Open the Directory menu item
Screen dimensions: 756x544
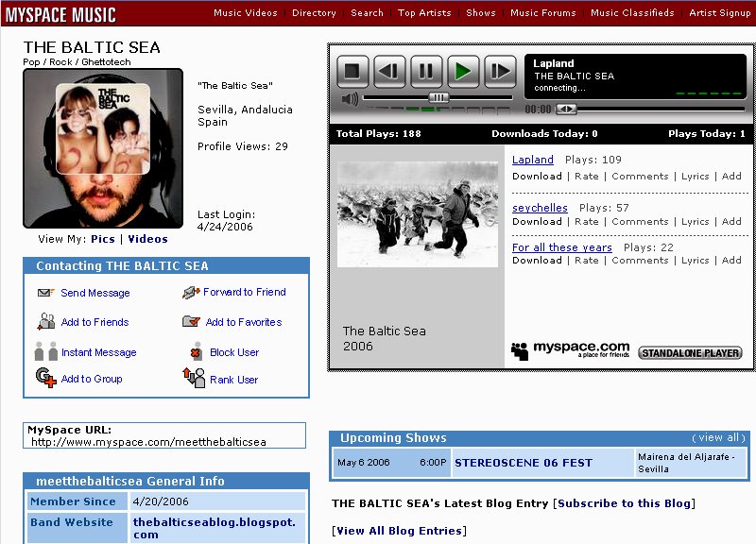click(x=314, y=13)
